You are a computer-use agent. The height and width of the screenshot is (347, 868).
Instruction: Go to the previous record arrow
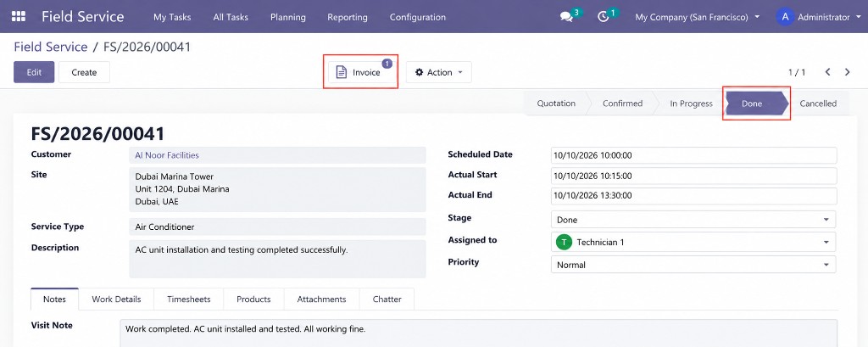828,72
